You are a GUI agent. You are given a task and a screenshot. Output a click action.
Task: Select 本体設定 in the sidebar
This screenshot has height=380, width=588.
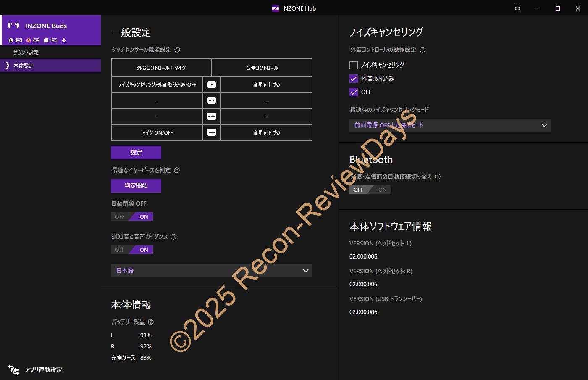click(24, 66)
